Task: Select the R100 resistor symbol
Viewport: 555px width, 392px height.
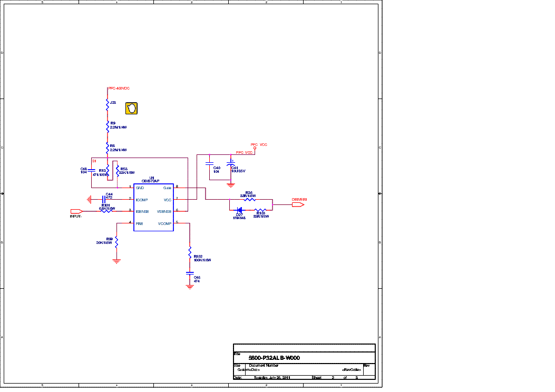Action: pyautogui.click(x=260, y=210)
